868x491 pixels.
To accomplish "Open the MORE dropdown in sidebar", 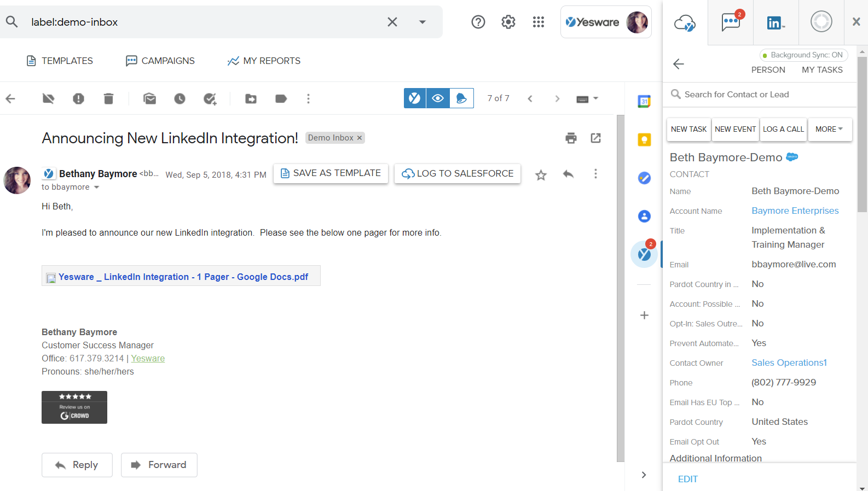I will (x=829, y=130).
